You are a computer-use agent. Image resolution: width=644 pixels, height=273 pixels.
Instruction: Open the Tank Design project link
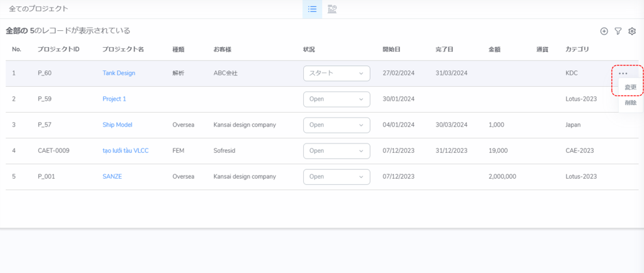[119, 73]
